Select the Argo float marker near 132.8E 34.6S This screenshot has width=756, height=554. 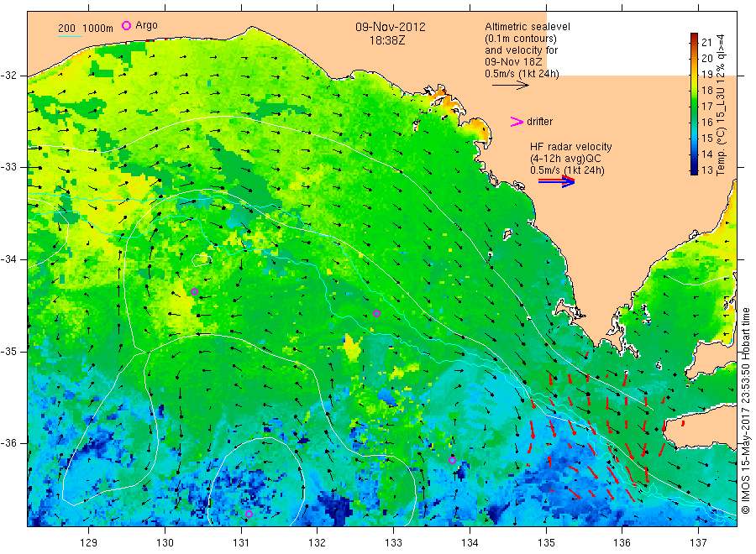(x=377, y=314)
